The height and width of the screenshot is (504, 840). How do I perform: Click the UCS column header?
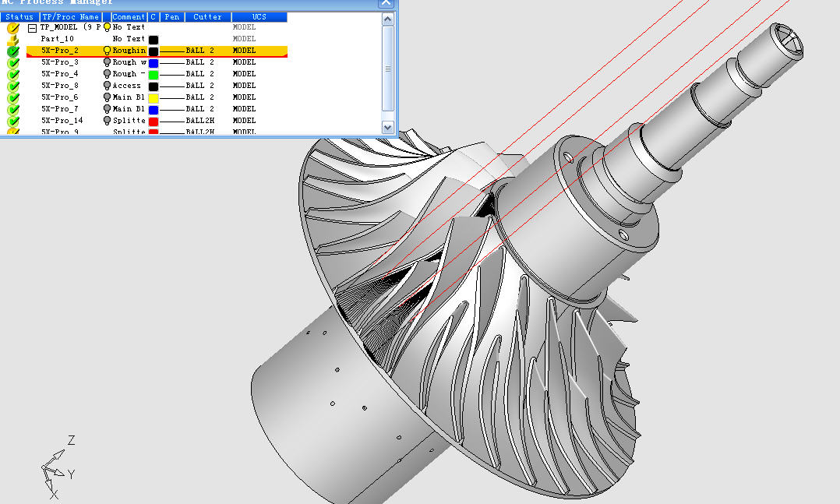[x=259, y=17]
